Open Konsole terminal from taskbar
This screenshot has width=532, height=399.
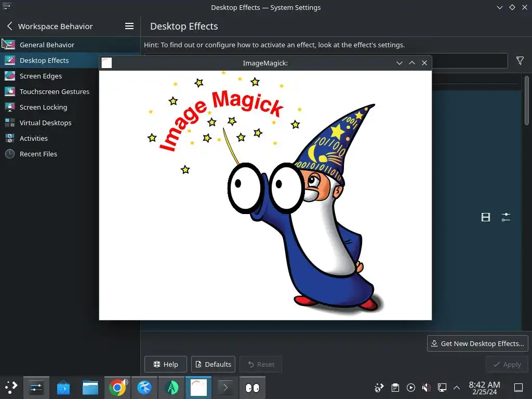[x=225, y=388]
